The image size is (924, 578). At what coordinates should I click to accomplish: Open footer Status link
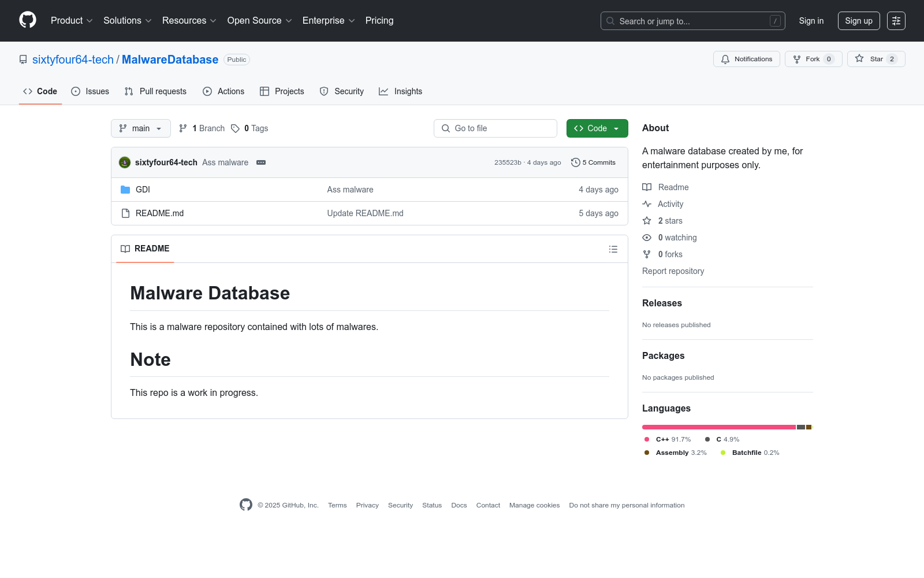[x=432, y=505]
